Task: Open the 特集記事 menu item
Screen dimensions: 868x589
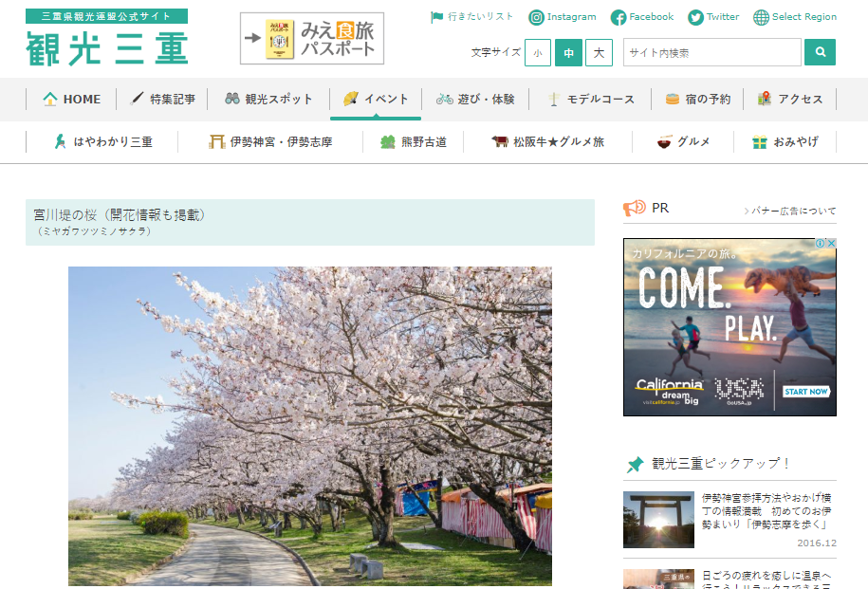Action: pos(162,99)
